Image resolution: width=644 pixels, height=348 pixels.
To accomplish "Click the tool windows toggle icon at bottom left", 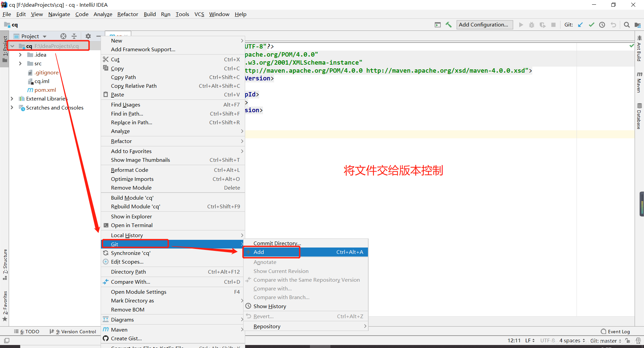I will coord(6,341).
